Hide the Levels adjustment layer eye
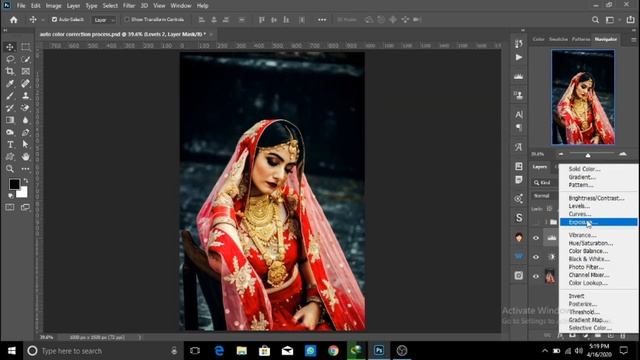 536,238
